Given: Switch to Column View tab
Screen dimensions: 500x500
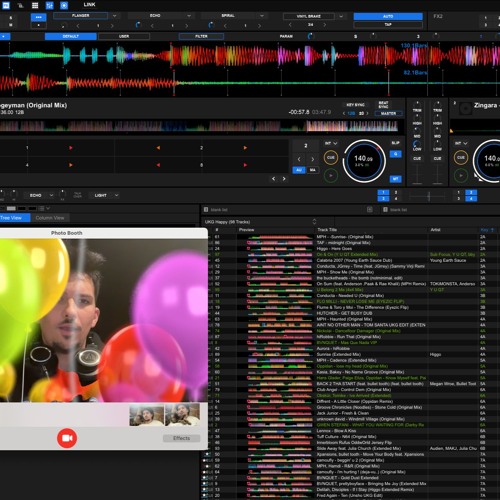Looking at the screenshot, I should tap(50, 218).
